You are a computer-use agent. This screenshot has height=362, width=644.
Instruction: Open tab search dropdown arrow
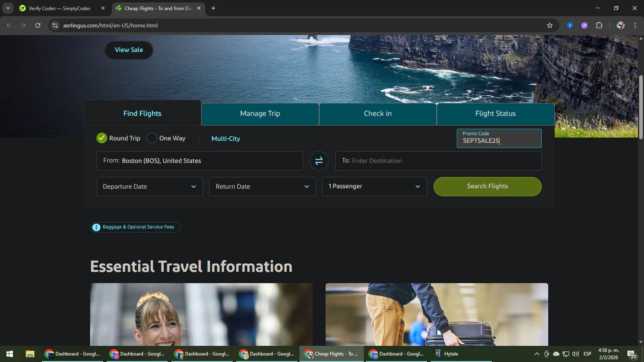[x=8, y=8]
